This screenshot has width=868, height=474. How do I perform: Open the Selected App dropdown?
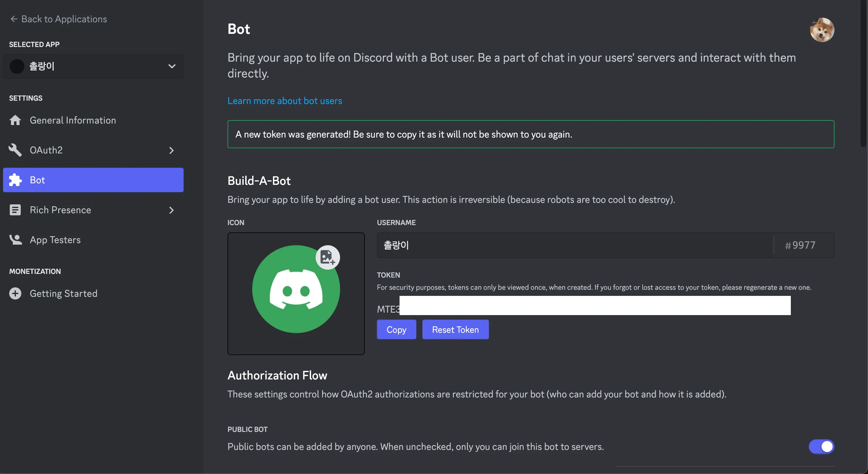pyautogui.click(x=93, y=66)
